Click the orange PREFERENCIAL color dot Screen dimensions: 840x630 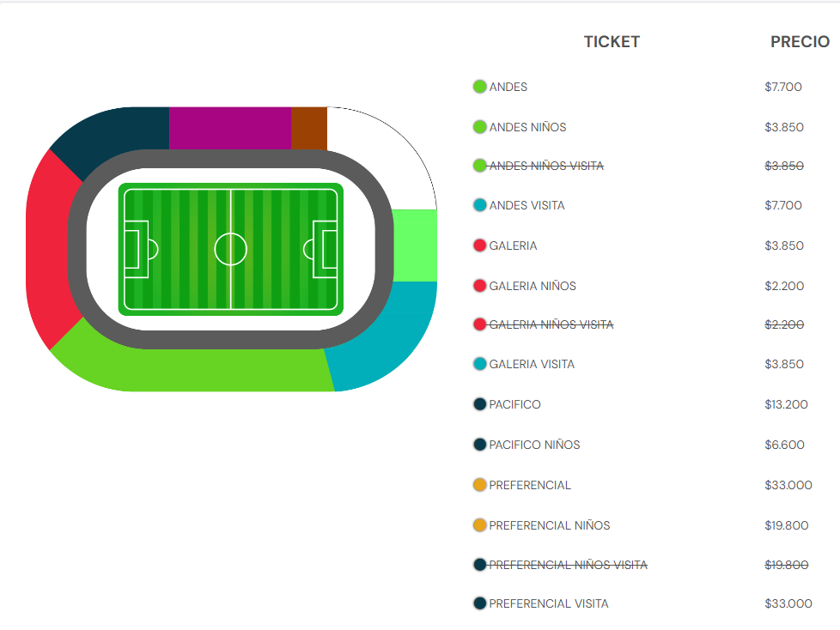point(479,485)
